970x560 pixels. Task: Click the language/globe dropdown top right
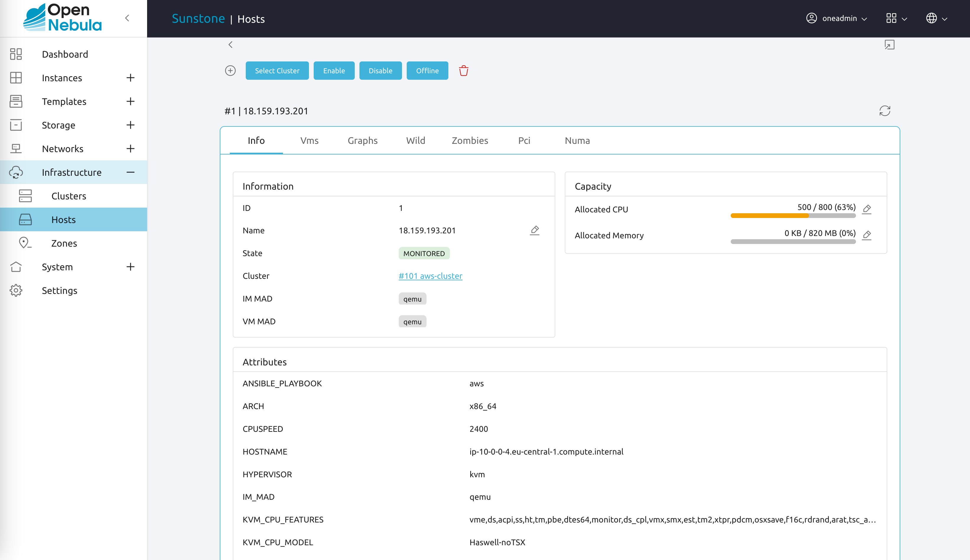point(937,18)
